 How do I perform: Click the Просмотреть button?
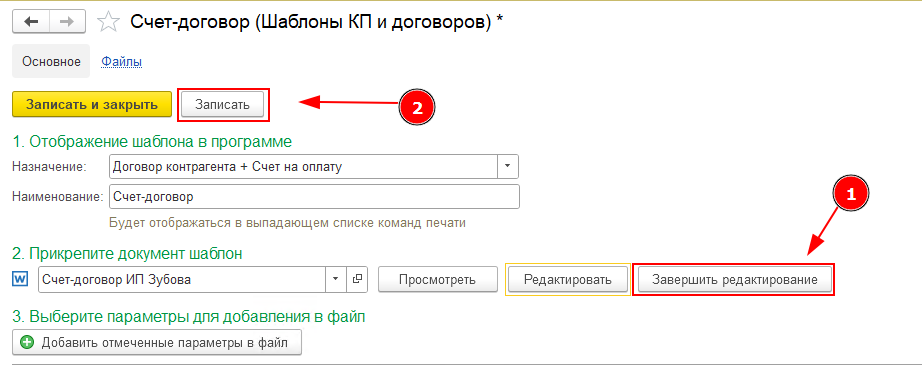pos(437,280)
